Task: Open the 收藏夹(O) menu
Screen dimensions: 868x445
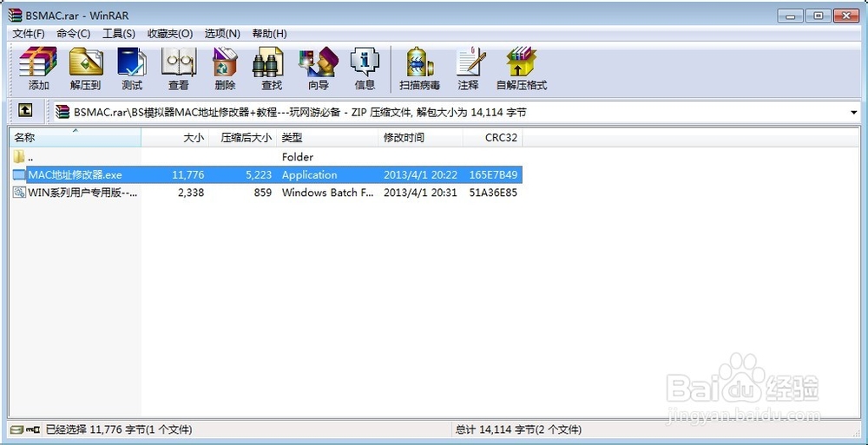Action: [x=170, y=34]
